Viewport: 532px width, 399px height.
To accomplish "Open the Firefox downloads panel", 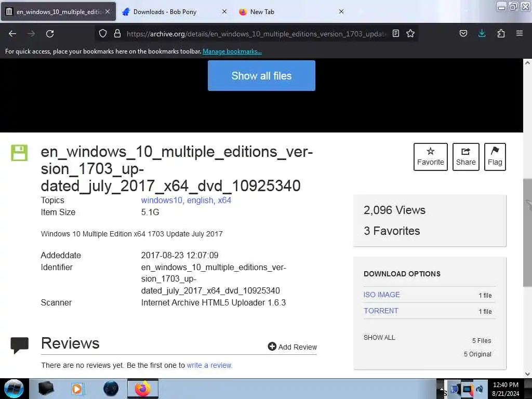I will tap(482, 33).
